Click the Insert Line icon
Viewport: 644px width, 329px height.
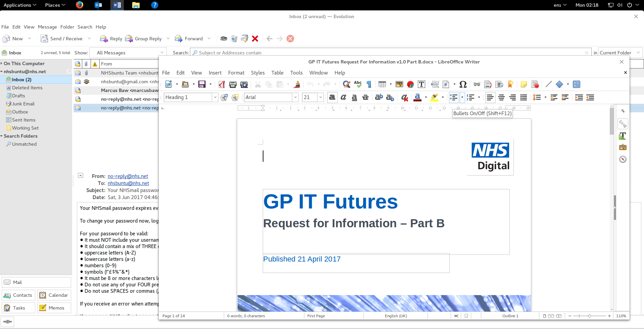(549, 84)
